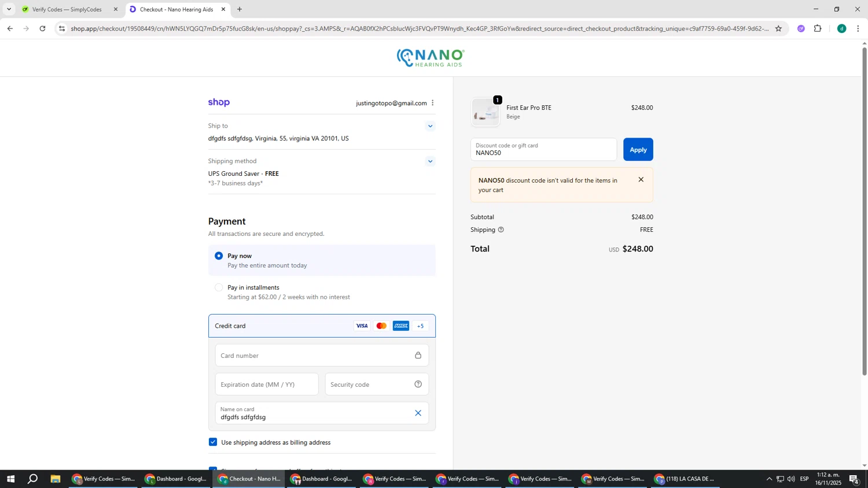View site information icon in address bar
This screenshot has width=868, height=488.
click(62, 28)
